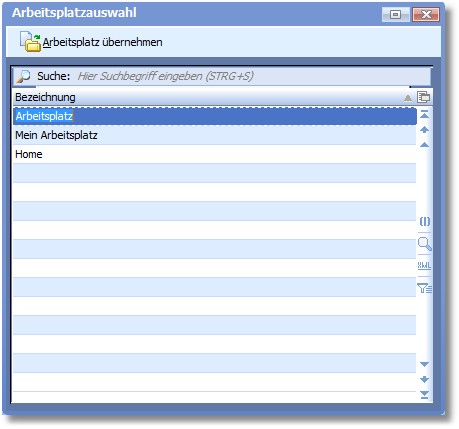Click the brackets column-width icon in sidebar
This screenshot has height=429, width=459.
(425, 221)
